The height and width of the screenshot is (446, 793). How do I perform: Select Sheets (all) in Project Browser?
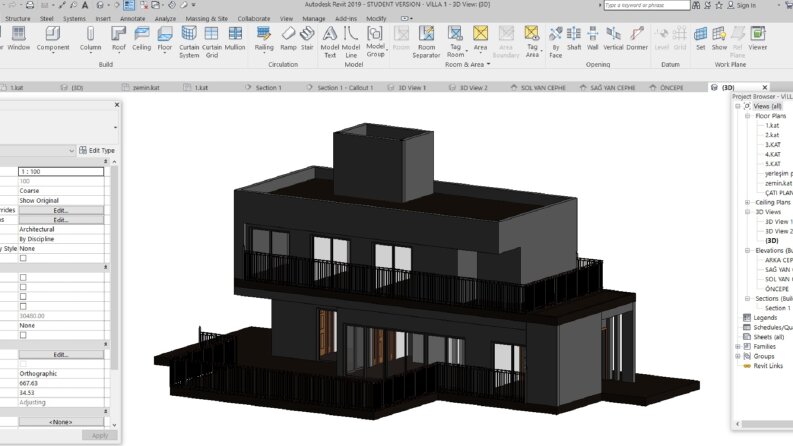tap(769, 337)
